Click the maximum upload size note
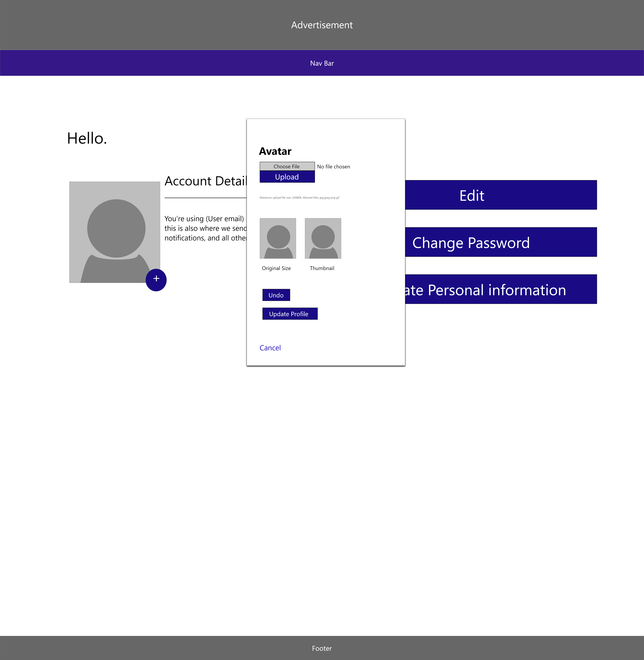The image size is (644, 660). [299, 198]
